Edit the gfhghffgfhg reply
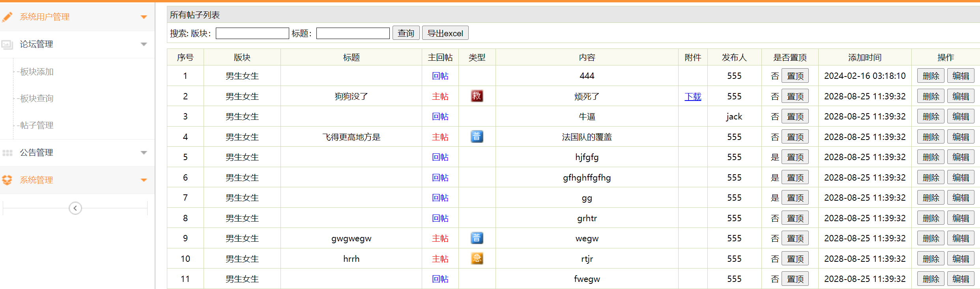The height and width of the screenshot is (289, 980). (x=961, y=177)
